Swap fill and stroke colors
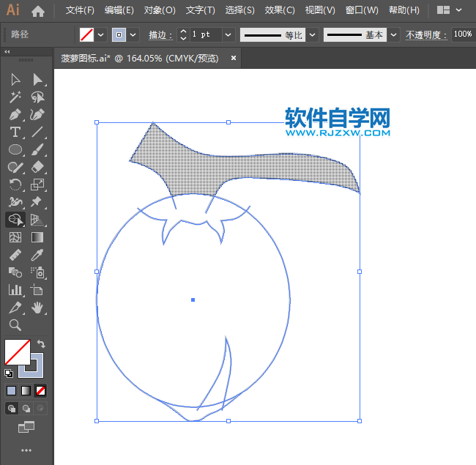Image resolution: width=476 pixels, height=465 pixels. click(x=42, y=344)
